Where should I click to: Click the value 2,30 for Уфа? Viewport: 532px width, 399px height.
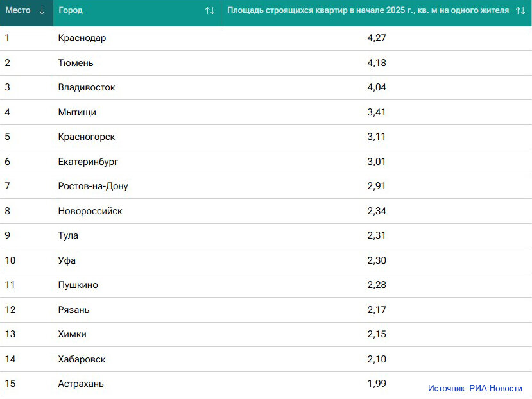pos(377,260)
